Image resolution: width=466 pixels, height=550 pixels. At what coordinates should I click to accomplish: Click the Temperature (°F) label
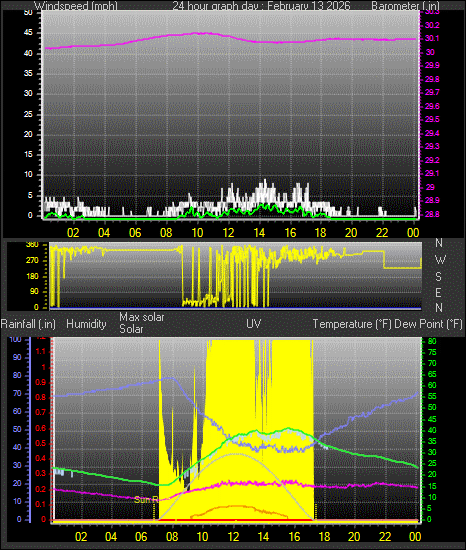pyautogui.click(x=352, y=324)
